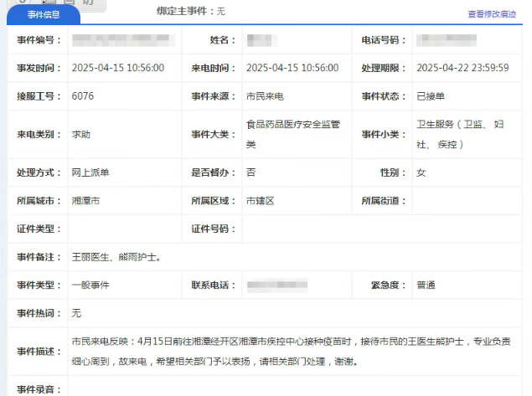532x396 pixels.
Task: Select 事件备注 text 王丽医生、熊雨护士
Action: pos(116,257)
